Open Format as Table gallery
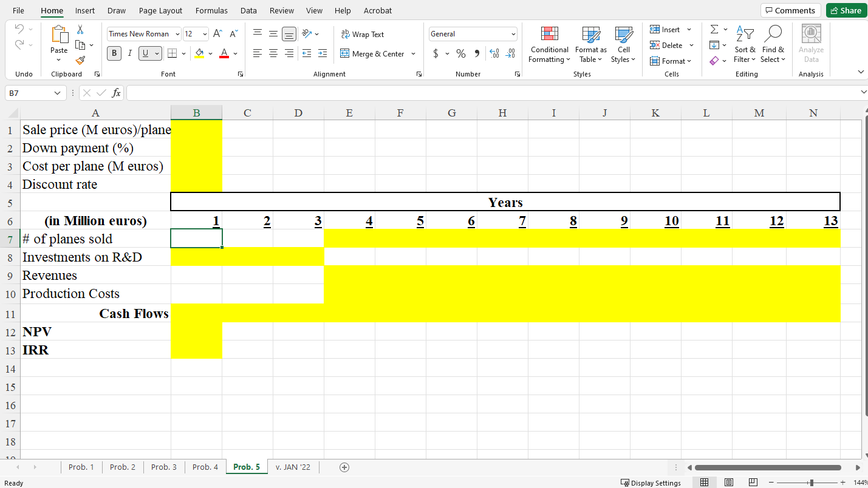Image resolution: width=868 pixels, height=488 pixels. click(590, 44)
